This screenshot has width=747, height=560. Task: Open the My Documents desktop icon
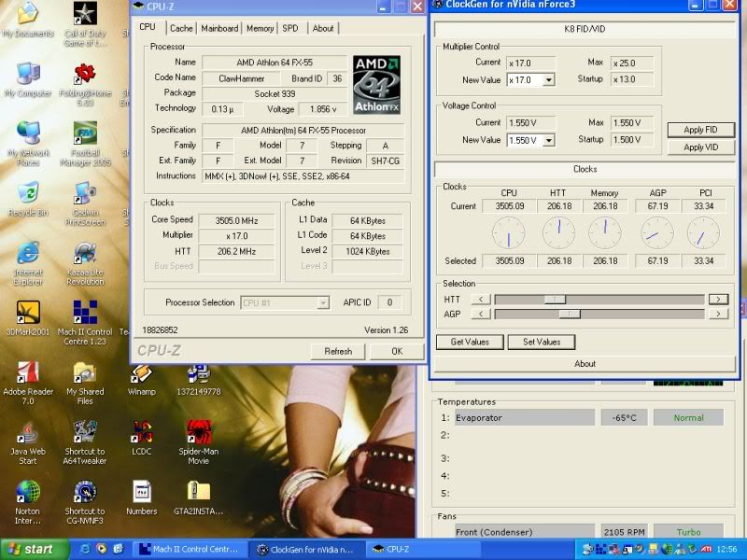coord(28,19)
